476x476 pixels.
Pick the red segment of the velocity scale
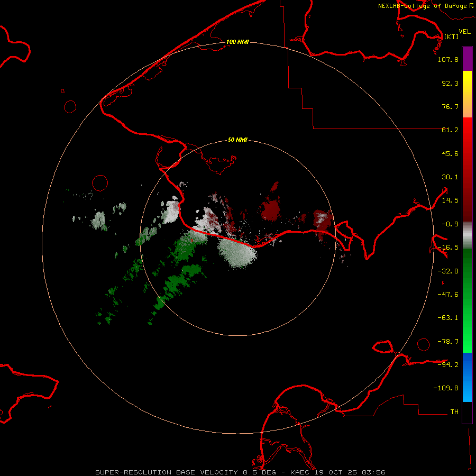[467, 169]
